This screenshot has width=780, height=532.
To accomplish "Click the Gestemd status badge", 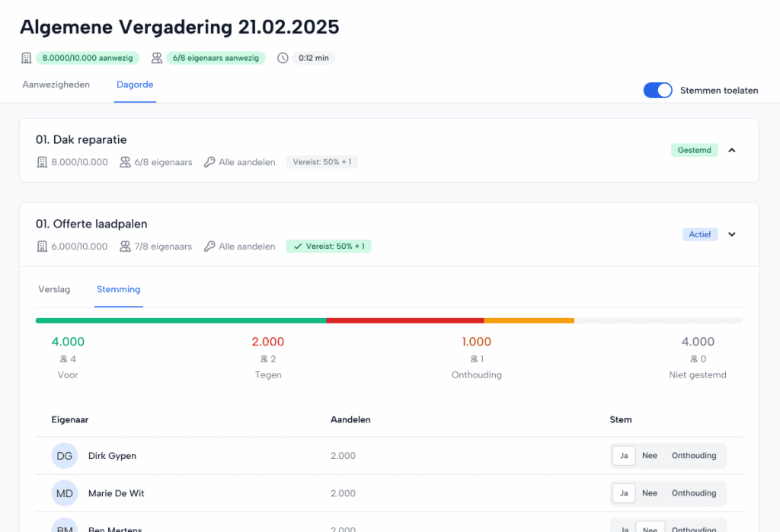I will tap(694, 150).
